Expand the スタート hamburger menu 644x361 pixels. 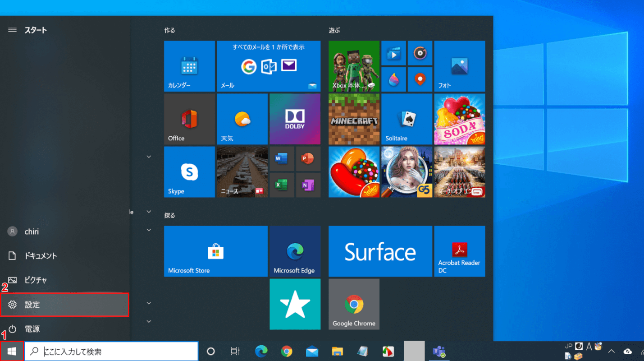click(12, 30)
